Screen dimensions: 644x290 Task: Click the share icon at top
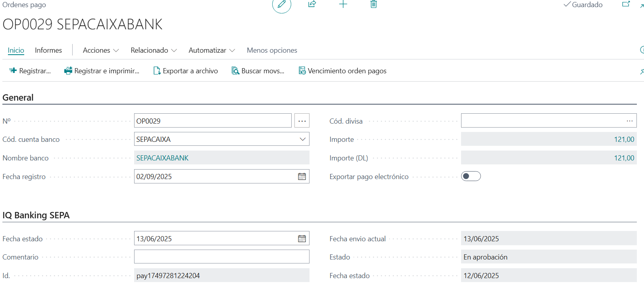tap(312, 4)
